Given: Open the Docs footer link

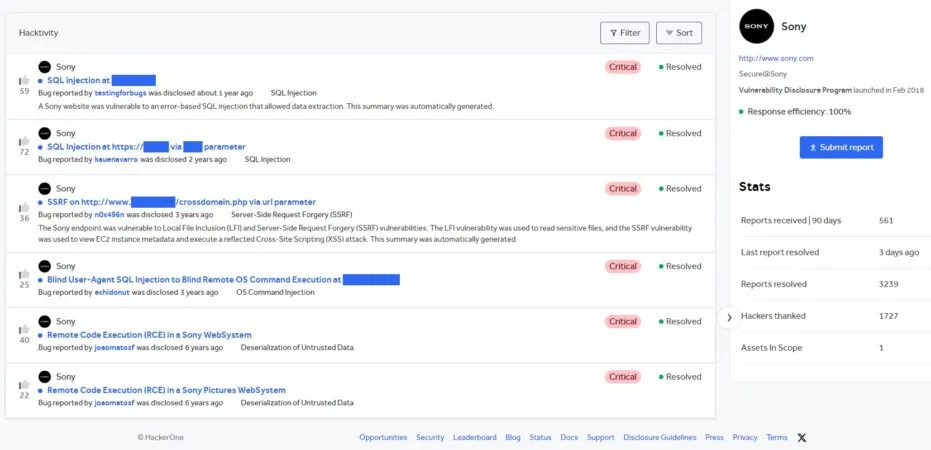Looking at the screenshot, I should 569,438.
